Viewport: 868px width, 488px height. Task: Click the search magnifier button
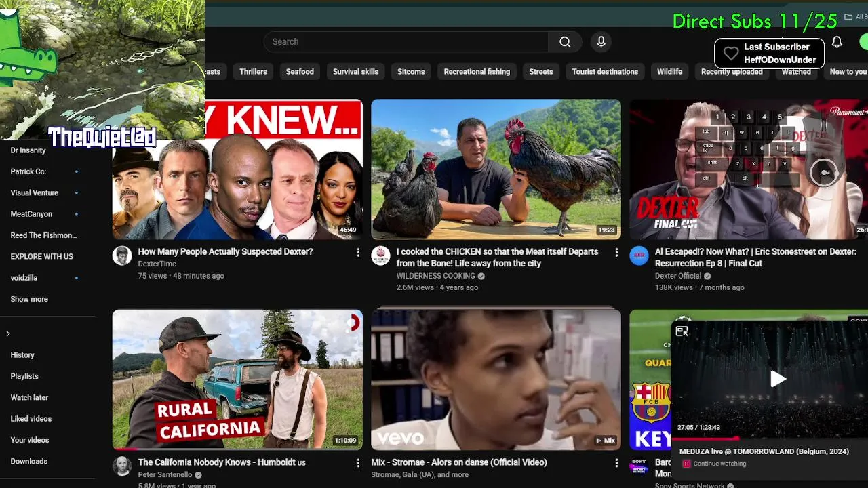(x=565, y=42)
